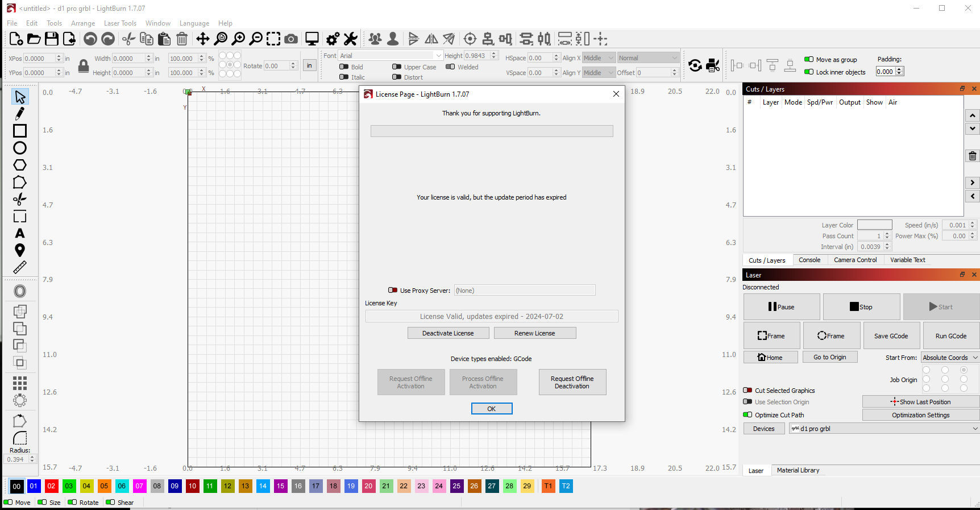Cut with the scissors toolbar icon
This screenshot has height=510, width=980.
coord(129,39)
